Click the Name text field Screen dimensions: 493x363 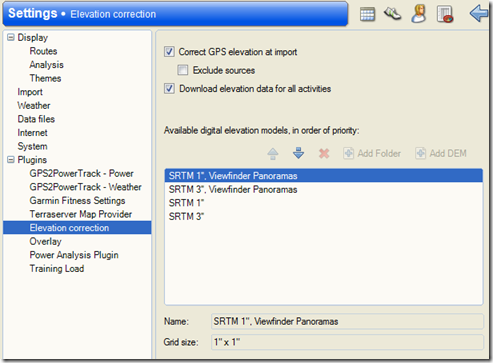(x=347, y=321)
